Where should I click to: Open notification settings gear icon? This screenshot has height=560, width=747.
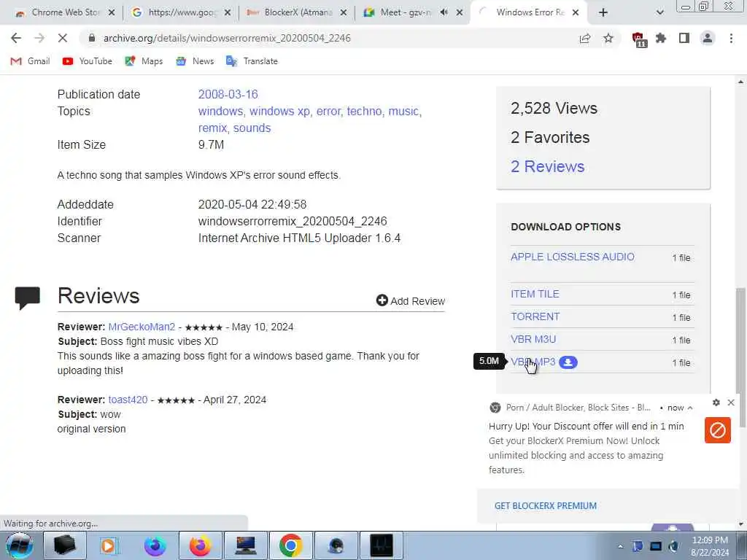tap(716, 402)
